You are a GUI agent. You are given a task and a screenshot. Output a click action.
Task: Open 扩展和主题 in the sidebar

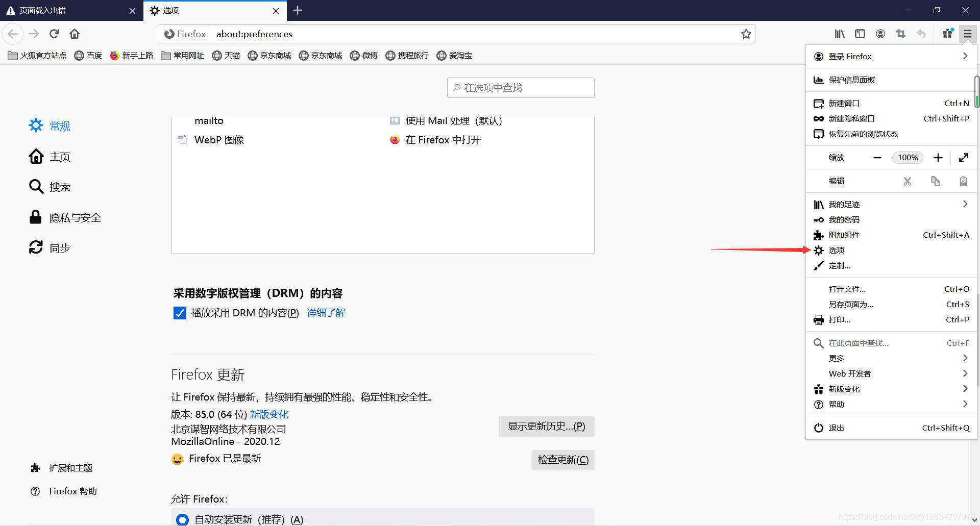coord(61,468)
